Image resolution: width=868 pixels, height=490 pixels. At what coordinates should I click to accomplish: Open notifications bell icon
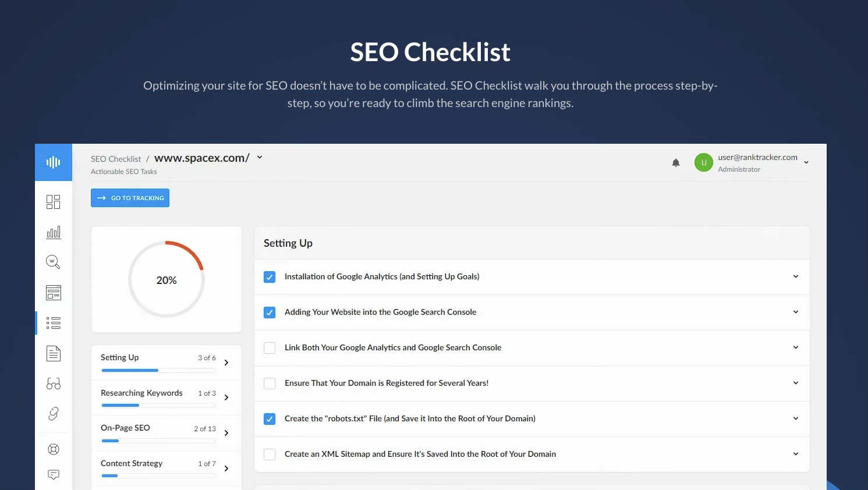click(x=676, y=163)
